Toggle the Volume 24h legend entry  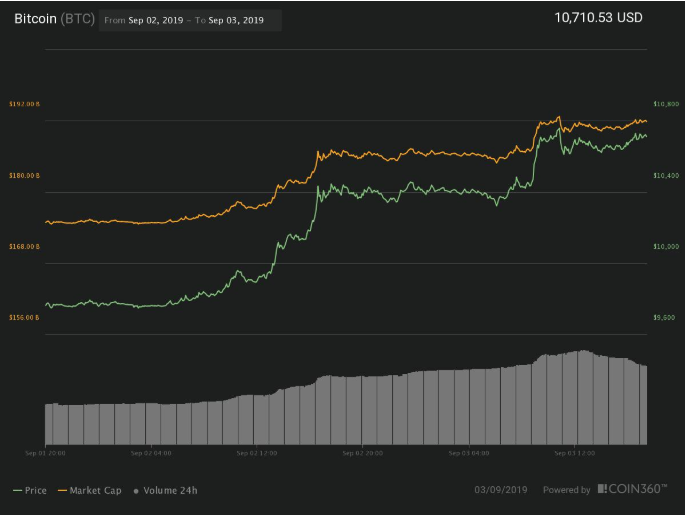(165, 490)
